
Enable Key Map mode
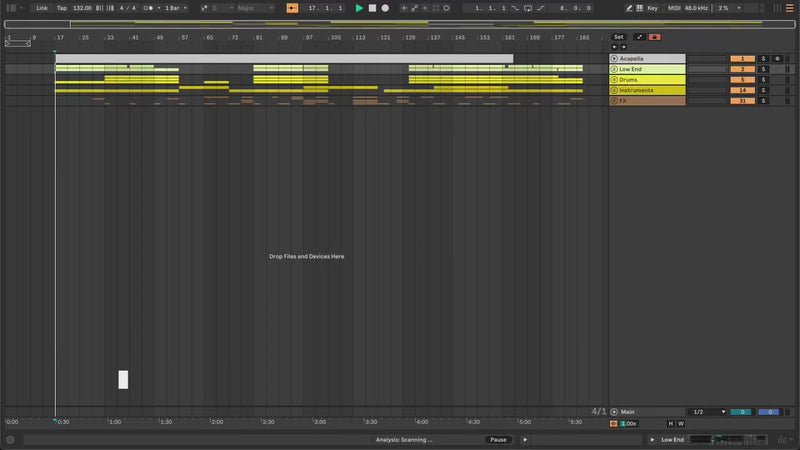652,8
